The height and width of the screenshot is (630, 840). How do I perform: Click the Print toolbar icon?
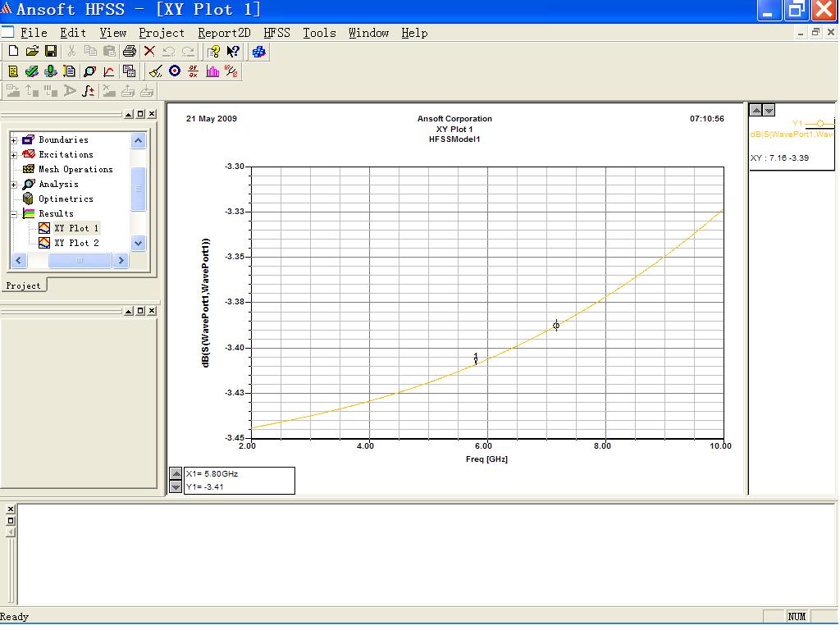[129, 52]
